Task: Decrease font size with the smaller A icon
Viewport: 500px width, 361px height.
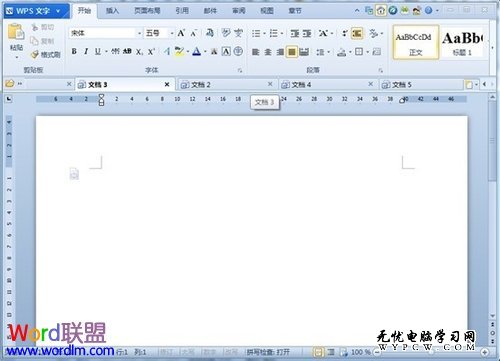Action: (x=194, y=33)
